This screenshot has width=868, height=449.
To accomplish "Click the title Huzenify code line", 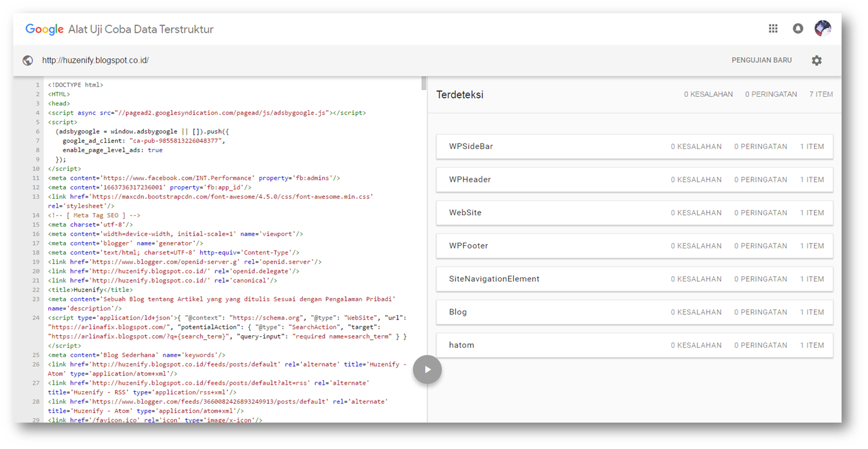I will (x=91, y=290).
